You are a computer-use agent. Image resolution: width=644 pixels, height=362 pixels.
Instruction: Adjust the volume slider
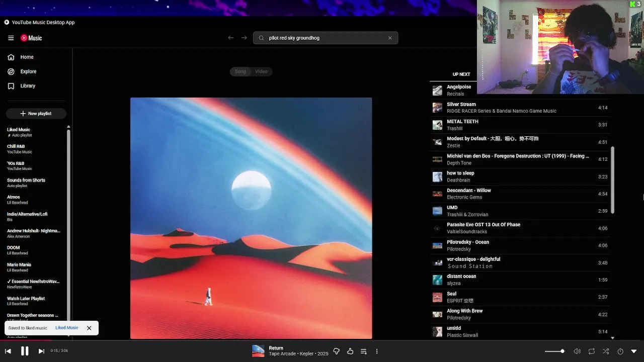pos(554,351)
